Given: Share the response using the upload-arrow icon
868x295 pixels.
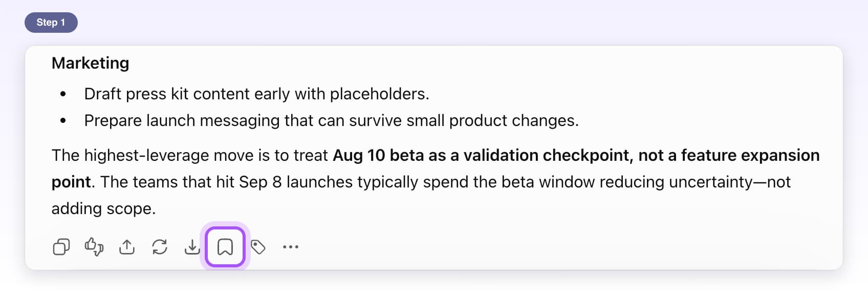Looking at the screenshot, I should 127,247.
